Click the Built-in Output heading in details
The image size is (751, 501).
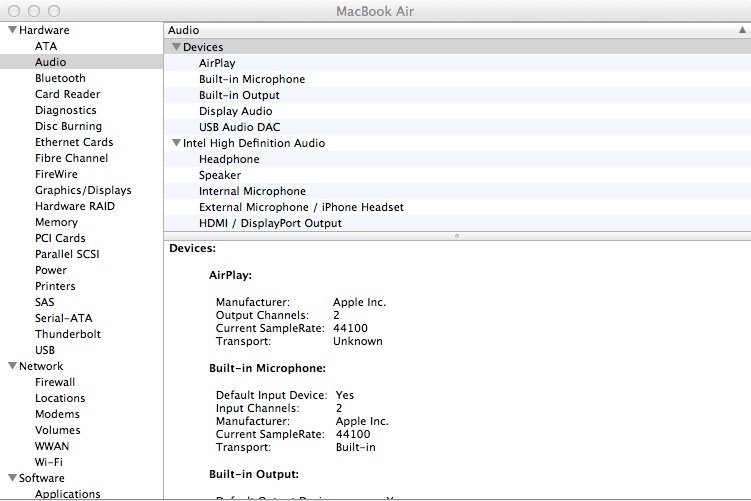[x=254, y=474]
